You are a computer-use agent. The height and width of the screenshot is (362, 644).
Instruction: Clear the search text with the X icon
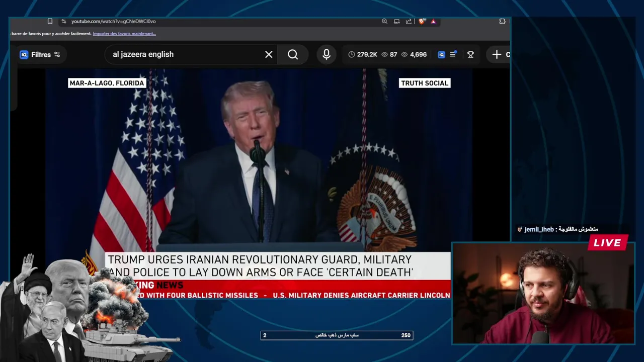[269, 54]
